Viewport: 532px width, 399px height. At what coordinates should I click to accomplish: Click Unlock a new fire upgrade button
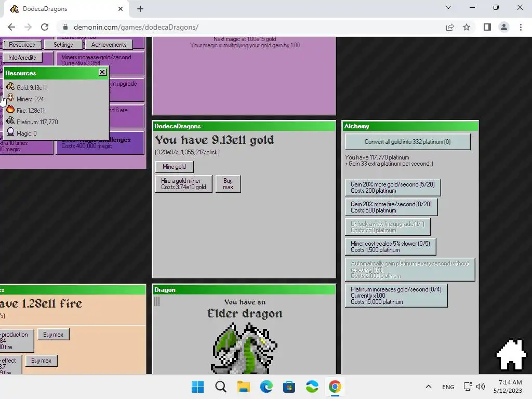coord(388,227)
